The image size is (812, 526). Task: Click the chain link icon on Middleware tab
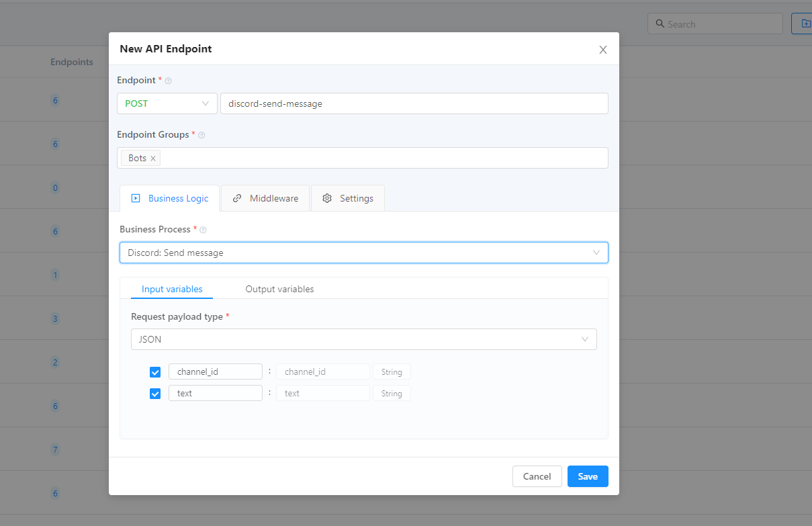[x=236, y=198]
